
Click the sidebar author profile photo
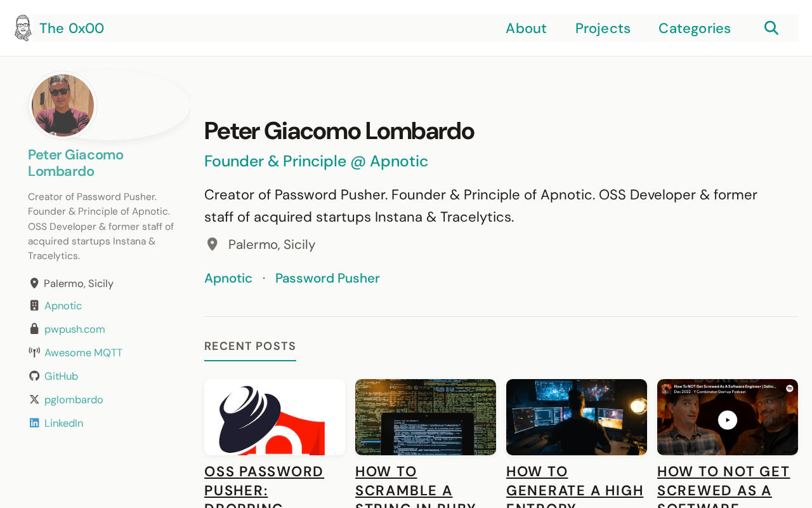(63, 105)
